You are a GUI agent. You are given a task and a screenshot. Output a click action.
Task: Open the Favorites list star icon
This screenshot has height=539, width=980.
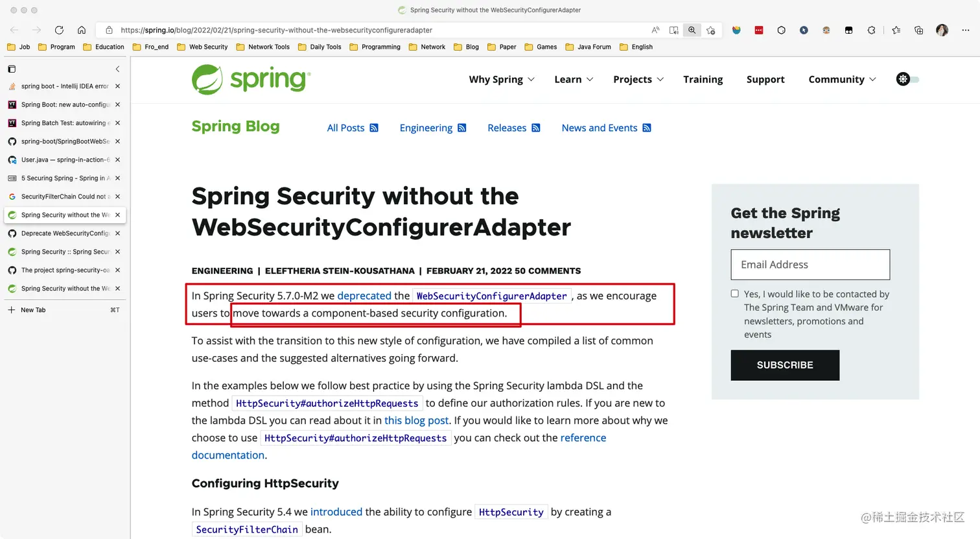pyautogui.click(x=895, y=30)
